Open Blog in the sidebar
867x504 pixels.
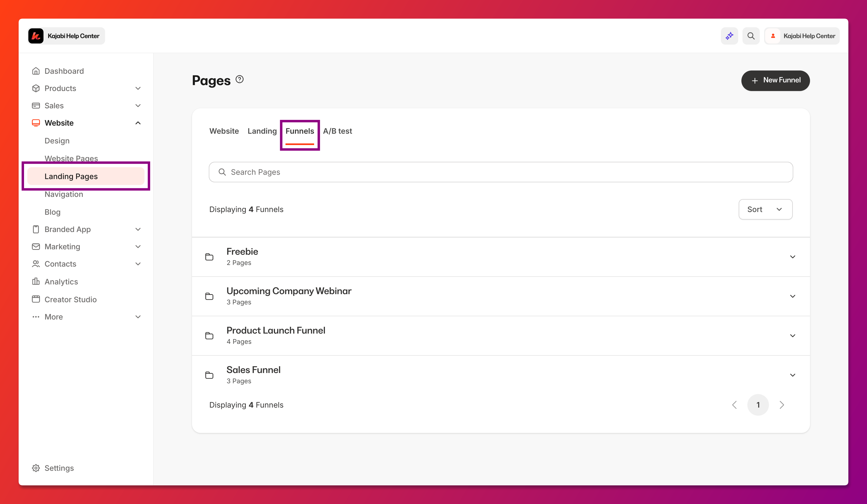[52, 212]
